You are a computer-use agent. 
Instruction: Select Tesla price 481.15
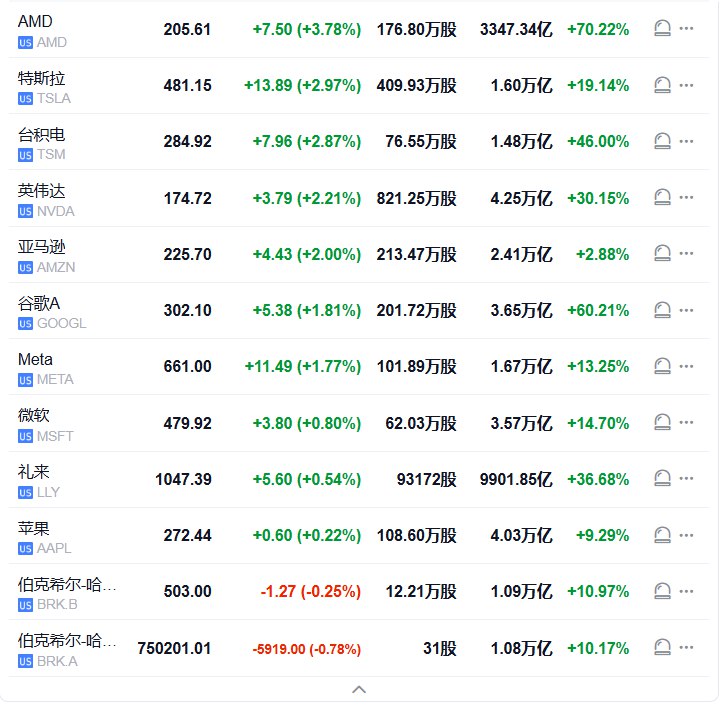pyautogui.click(x=187, y=85)
